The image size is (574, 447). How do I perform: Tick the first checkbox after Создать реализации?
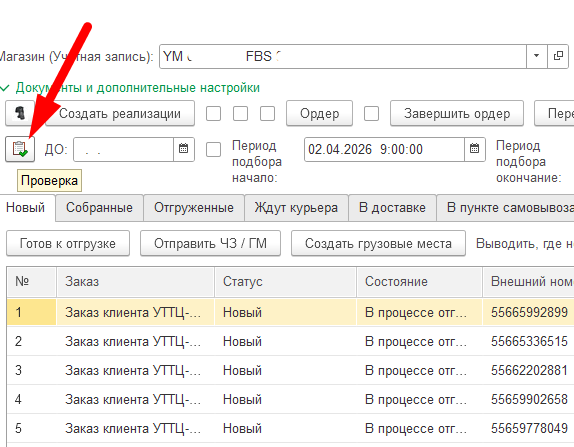tap(213, 113)
